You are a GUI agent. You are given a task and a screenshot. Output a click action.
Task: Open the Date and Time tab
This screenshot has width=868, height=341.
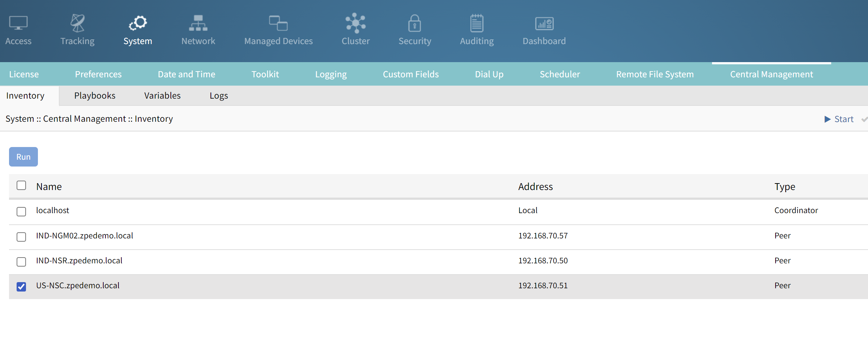coord(186,74)
